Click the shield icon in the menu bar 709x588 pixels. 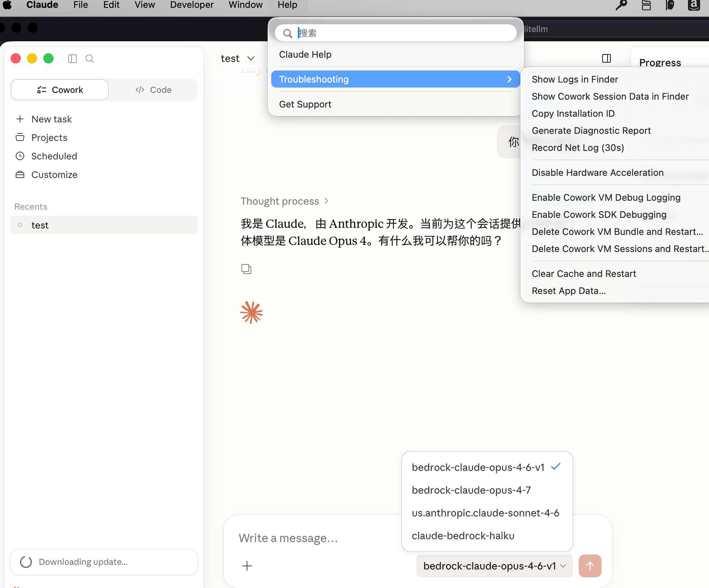670,5
